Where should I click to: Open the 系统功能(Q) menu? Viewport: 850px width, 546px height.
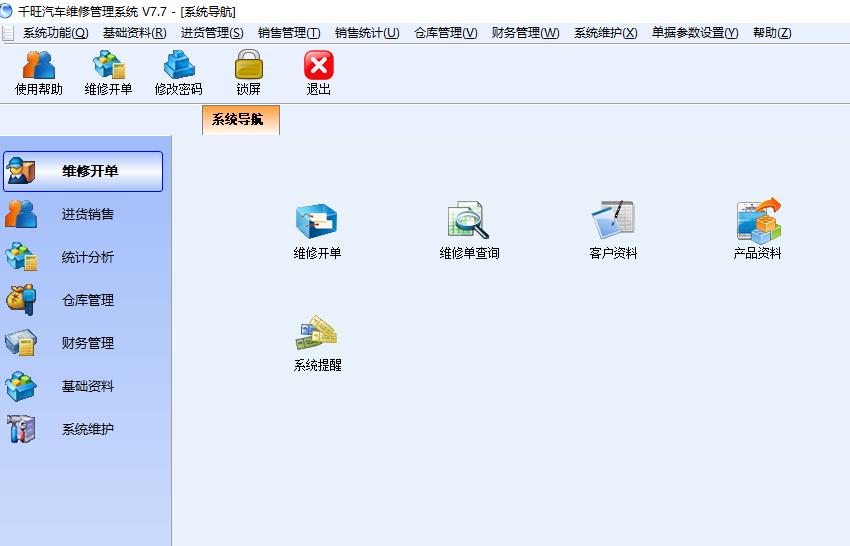pyautogui.click(x=56, y=33)
